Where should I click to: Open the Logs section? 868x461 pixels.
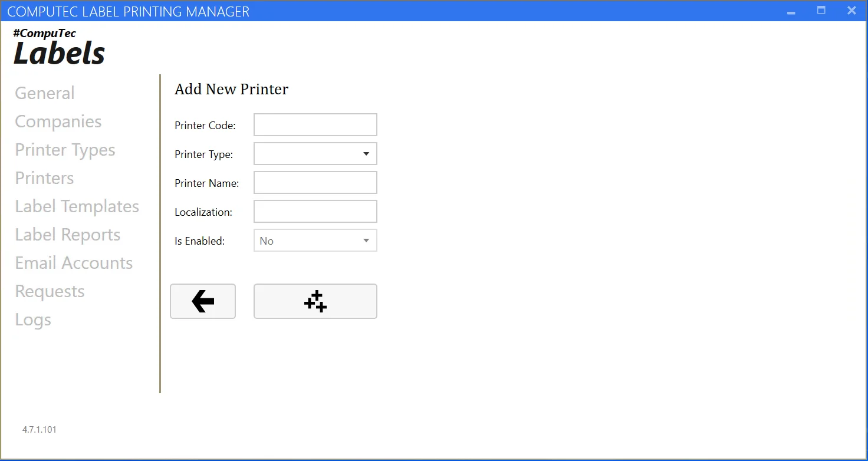coord(33,320)
